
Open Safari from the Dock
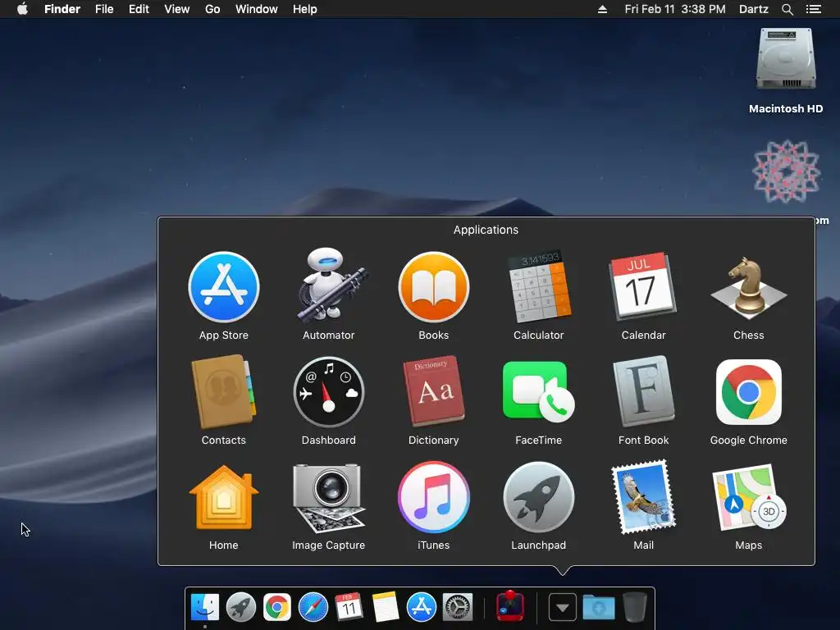pos(313,608)
